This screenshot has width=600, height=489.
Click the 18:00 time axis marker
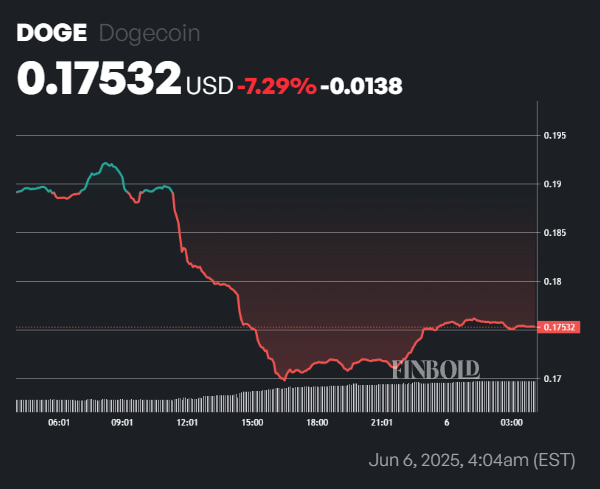tap(317, 423)
